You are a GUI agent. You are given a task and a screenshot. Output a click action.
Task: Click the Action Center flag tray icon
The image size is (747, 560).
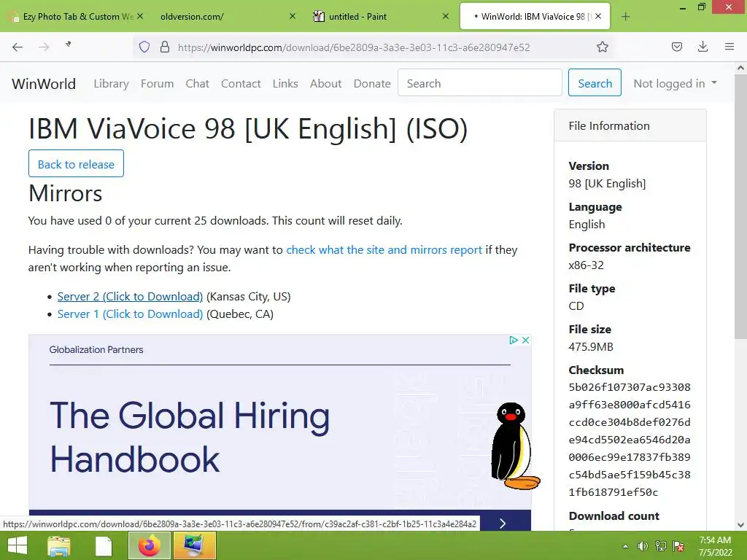tap(678, 546)
